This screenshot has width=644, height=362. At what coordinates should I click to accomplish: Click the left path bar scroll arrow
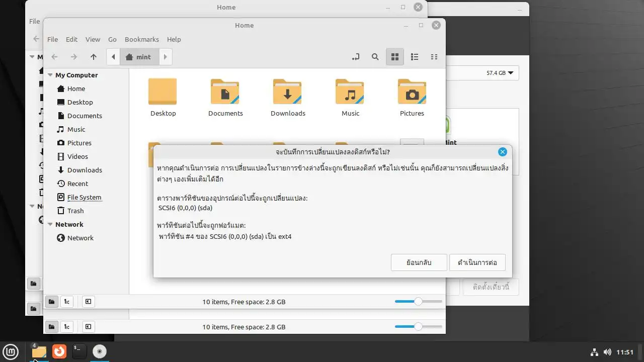pos(113,57)
